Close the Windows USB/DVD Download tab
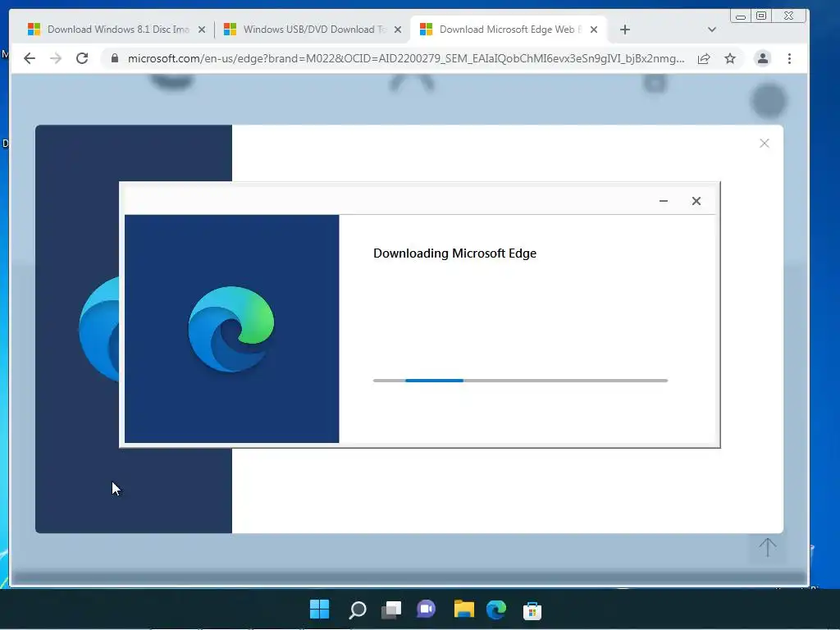Screen dimensions: 840x630 point(398,30)
